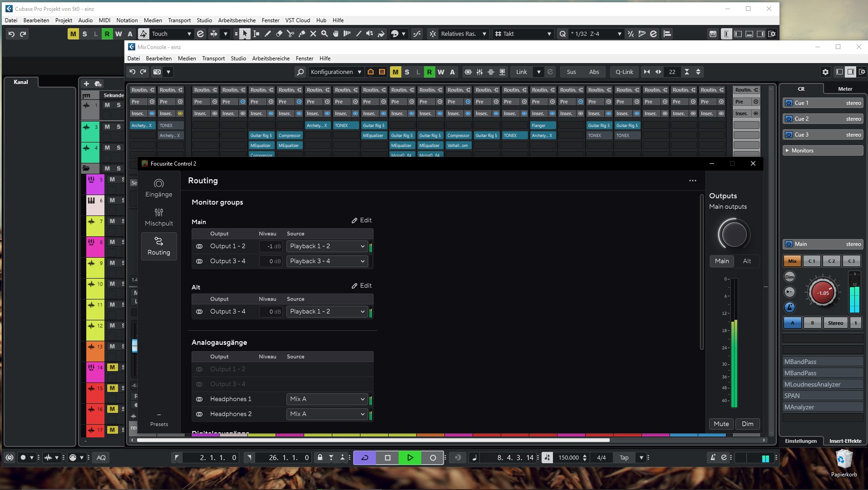Switch to the Insert-Effekte tab
This screenshot has width=868, height=490.
click(x=845, y=441)
